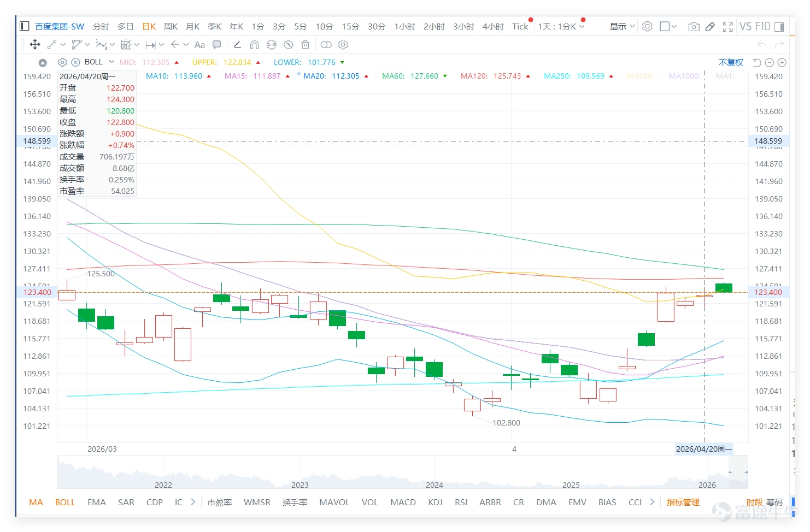Screen dimensions: 810x532
Task: Remove the BOLL indicator with X
Action: (76, 62)
